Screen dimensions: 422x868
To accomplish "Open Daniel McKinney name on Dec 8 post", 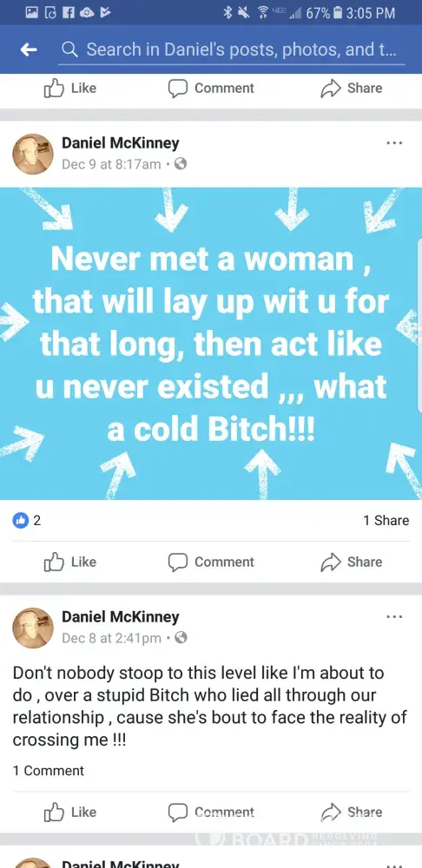I will tap(120, 616).
